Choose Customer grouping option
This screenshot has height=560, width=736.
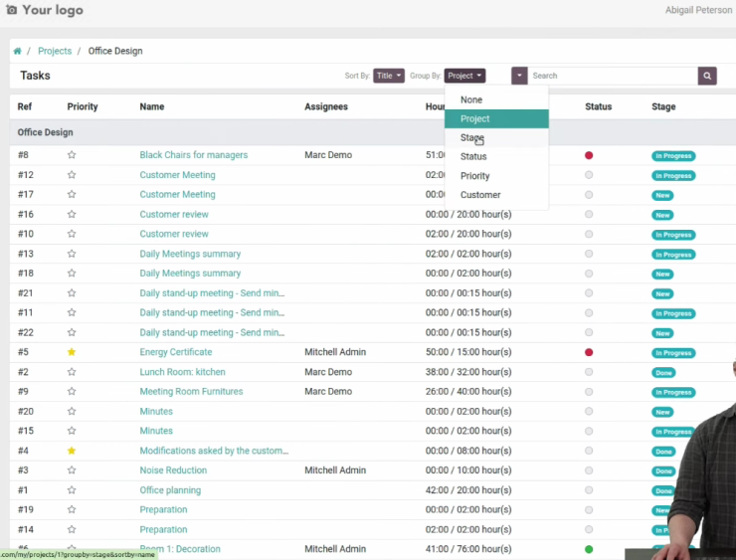[496, 195]
